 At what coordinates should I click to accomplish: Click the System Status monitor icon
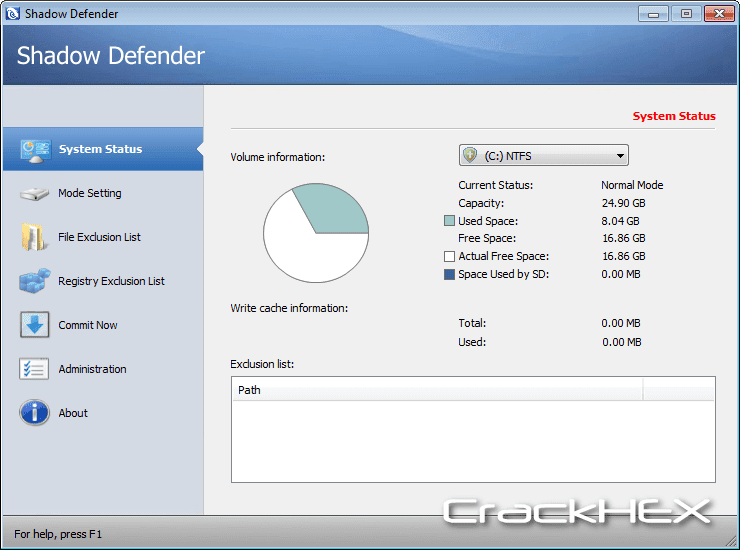(35, 151)
